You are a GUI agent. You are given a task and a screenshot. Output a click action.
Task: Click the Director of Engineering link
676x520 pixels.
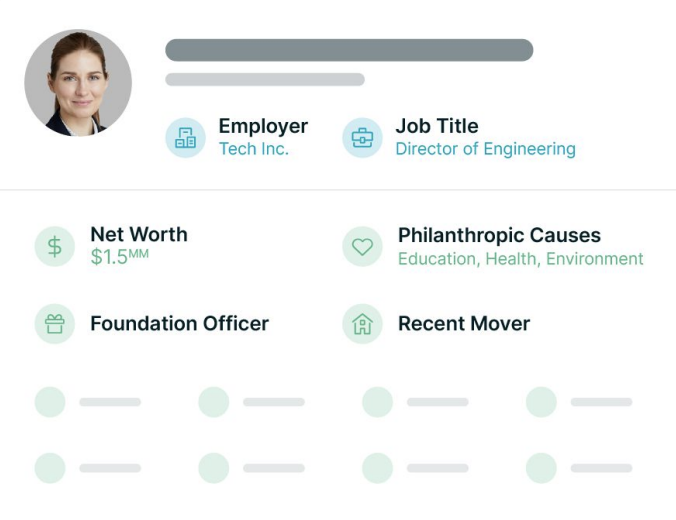tap(485, 149)
